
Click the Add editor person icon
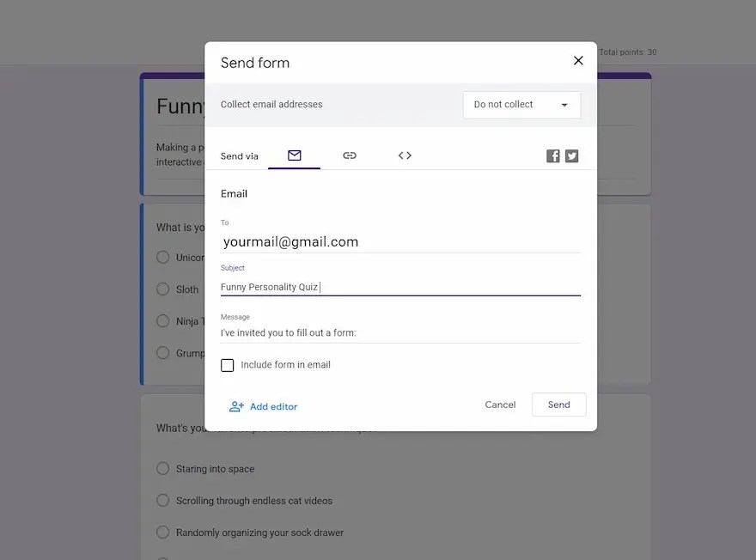coord(235,405)
